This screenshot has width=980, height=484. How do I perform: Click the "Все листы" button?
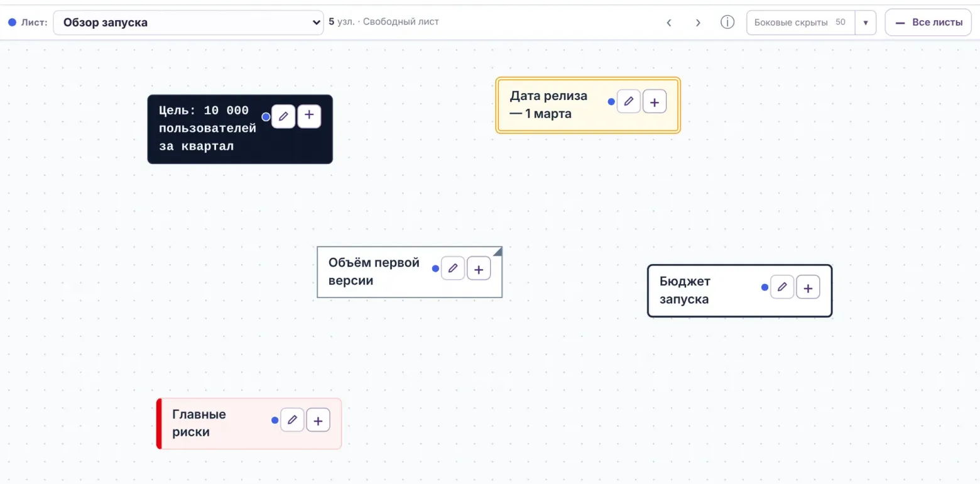[928, 23]
